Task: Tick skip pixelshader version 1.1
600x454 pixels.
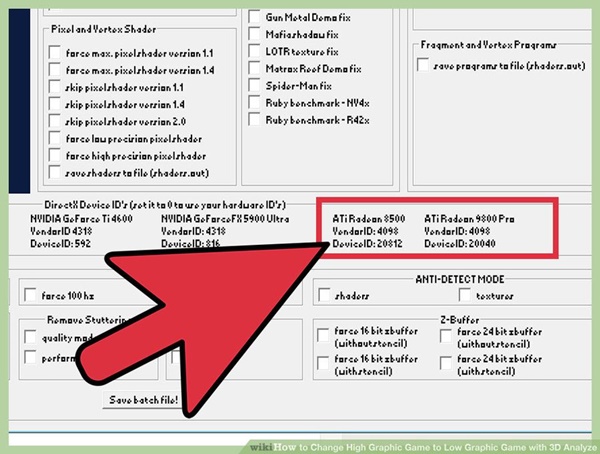Action: (55, 87)
